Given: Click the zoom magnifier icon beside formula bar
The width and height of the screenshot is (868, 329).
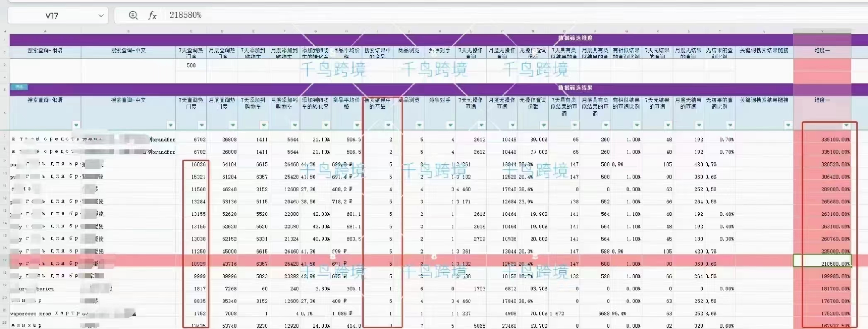Looking at the screenshot, I should click(133, 15).
